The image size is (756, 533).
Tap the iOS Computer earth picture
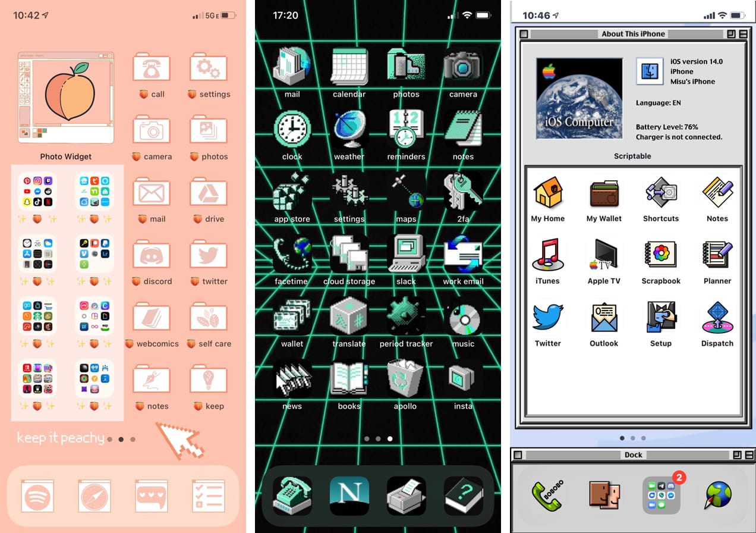tap(579, 99)
